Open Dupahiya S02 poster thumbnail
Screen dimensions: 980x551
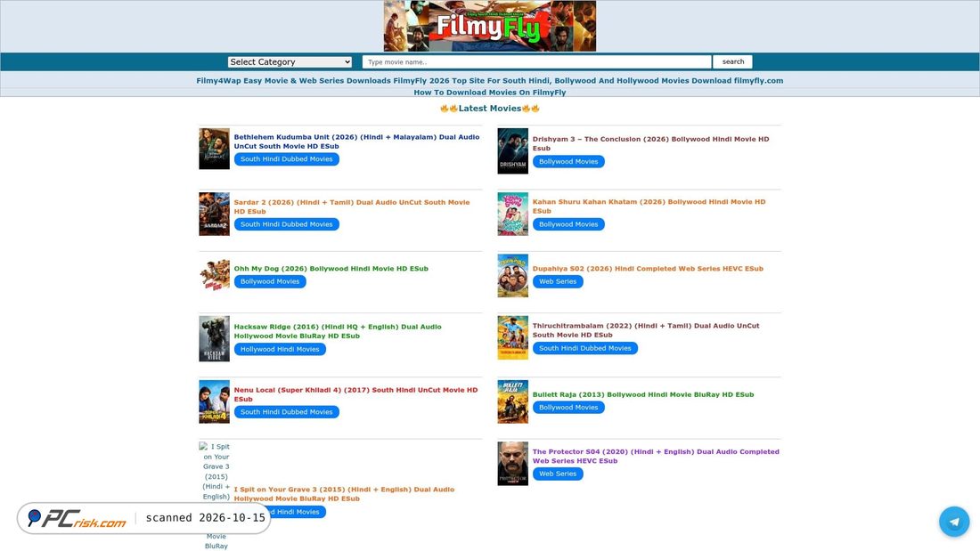(x=512, y=276)
